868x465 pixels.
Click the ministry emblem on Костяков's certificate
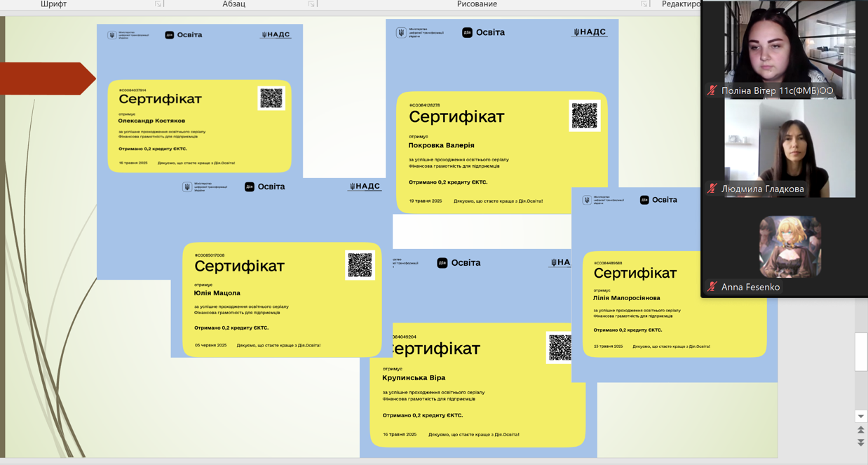[x=111, y=35]
